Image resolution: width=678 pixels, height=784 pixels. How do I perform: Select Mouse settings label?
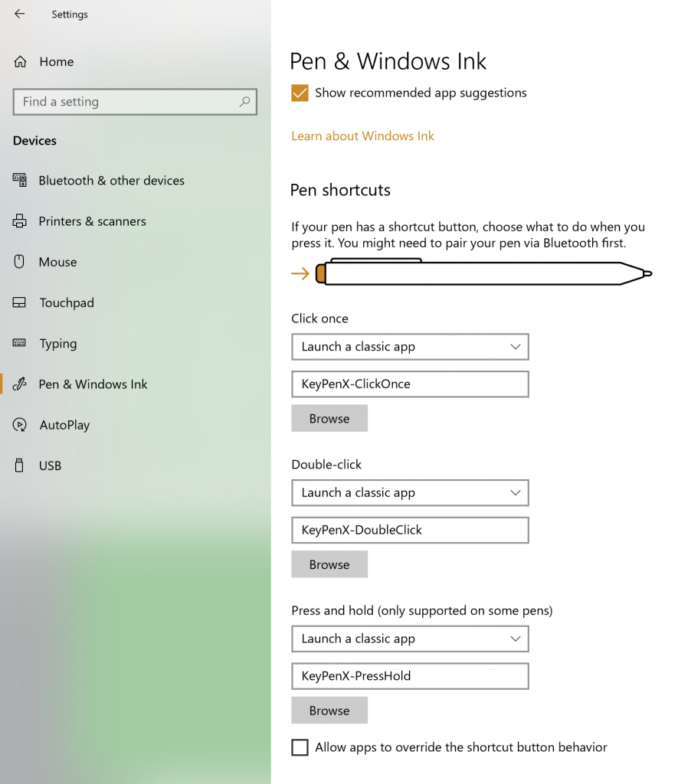[x=58, y=262]
